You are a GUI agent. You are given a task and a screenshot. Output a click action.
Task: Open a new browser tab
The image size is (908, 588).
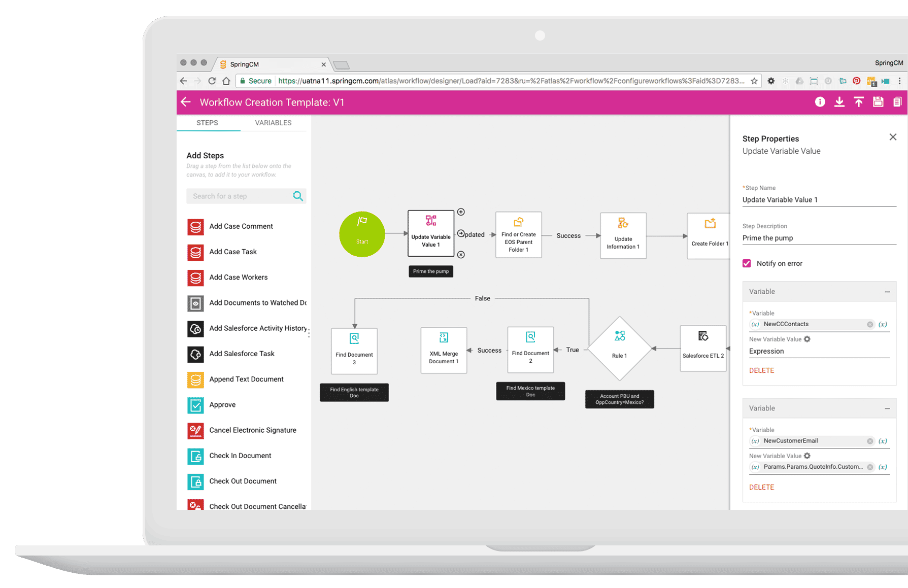pyautogui.click(x=341, y=65)
